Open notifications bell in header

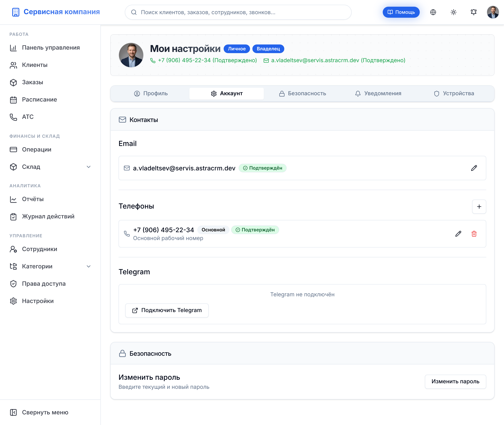(x=474, y=12)
